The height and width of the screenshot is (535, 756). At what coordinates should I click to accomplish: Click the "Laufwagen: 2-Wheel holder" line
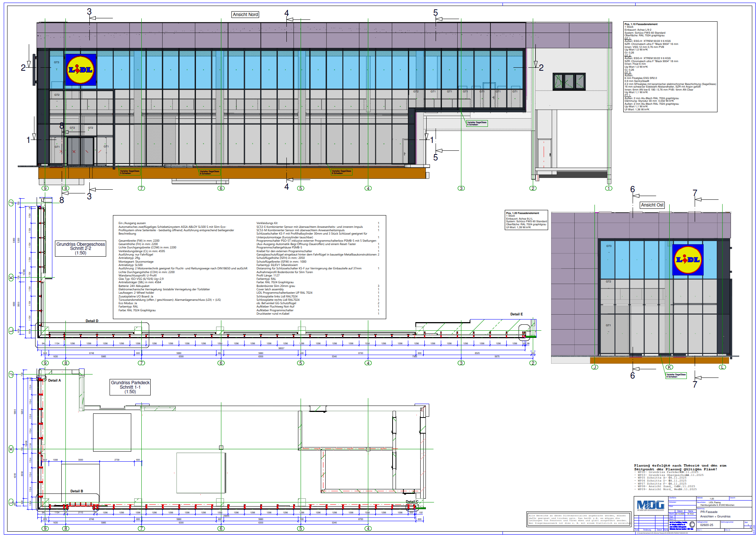tap(136, 293)
